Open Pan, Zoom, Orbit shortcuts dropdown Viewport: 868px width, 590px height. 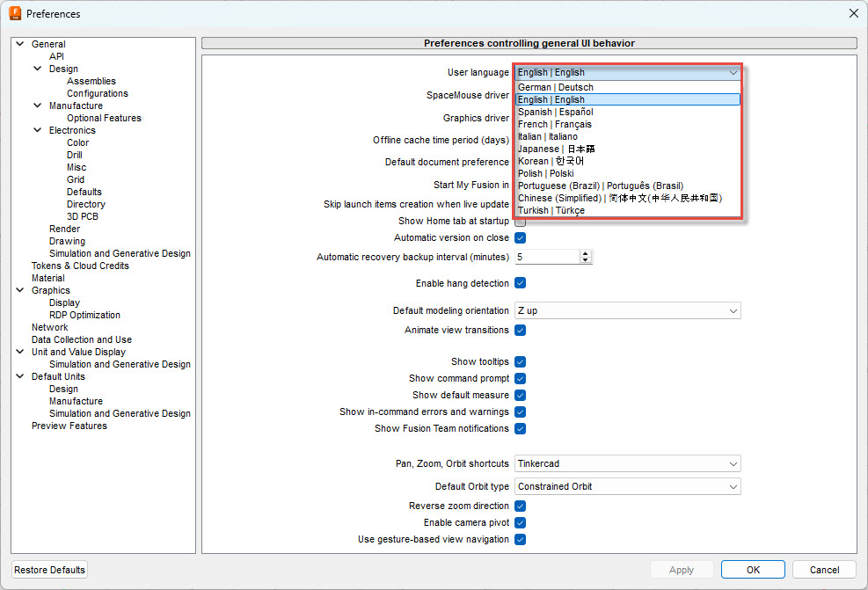[628, 463]
